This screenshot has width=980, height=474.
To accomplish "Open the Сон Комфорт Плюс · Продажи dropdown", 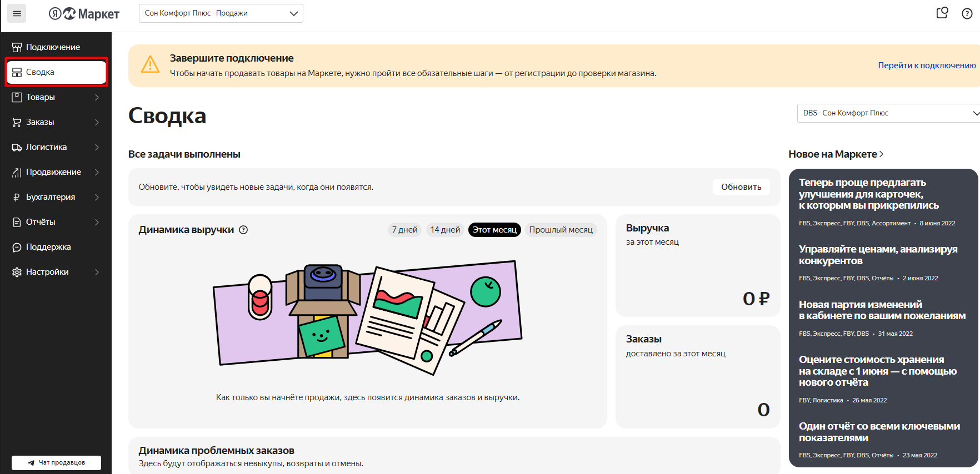I will [x=221, y=13].
